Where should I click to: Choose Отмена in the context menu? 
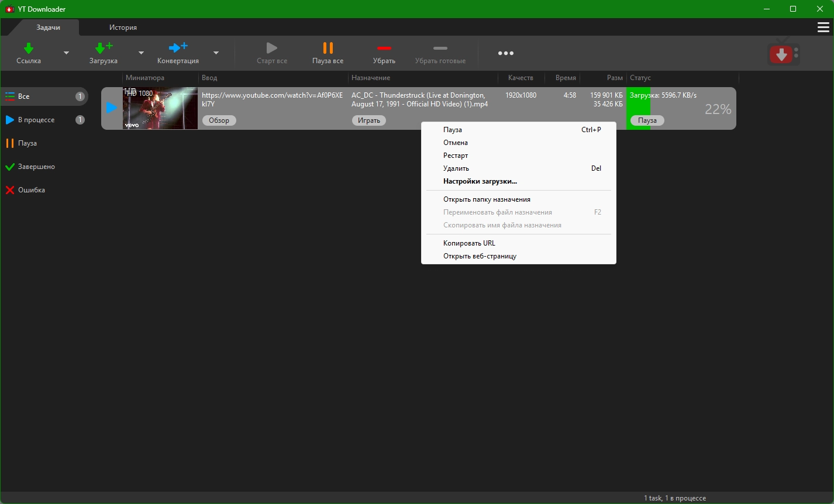click(x=518, y=143)
